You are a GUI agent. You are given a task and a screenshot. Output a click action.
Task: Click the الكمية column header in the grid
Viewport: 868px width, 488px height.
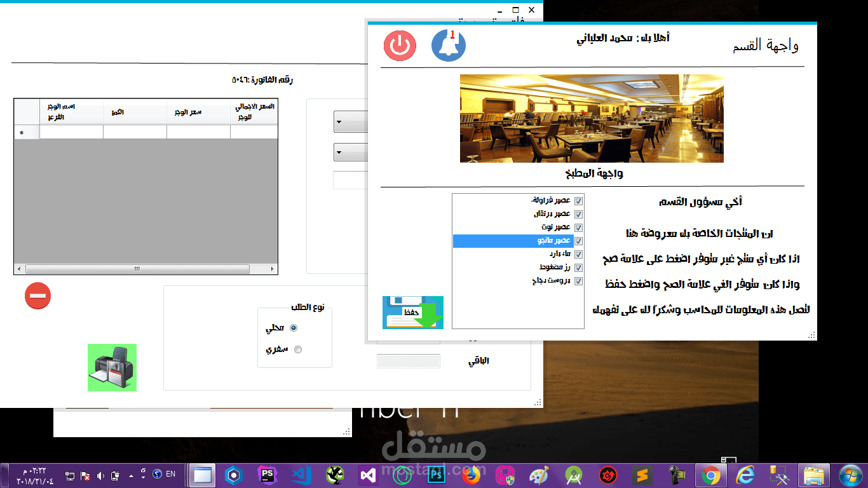pos(135,112)
